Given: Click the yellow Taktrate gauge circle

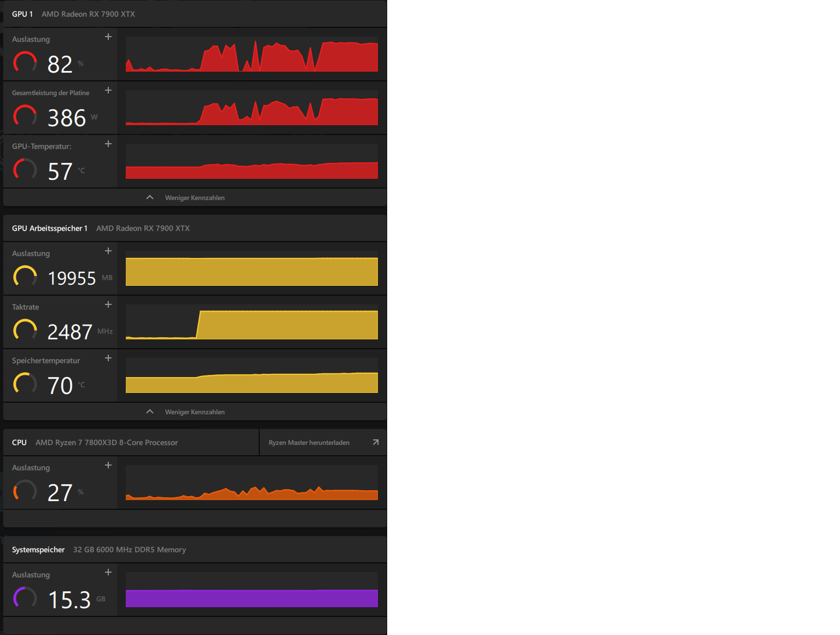Looking at the screenshot, I should 25,330.
